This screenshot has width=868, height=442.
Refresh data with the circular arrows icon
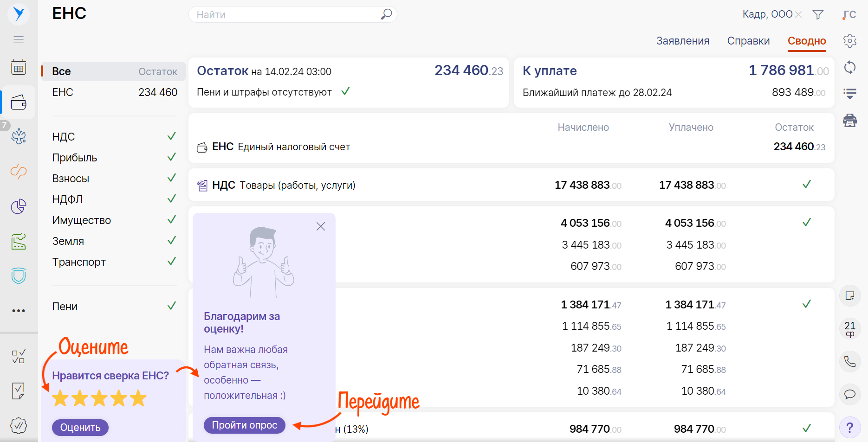(x=850, y=67)
